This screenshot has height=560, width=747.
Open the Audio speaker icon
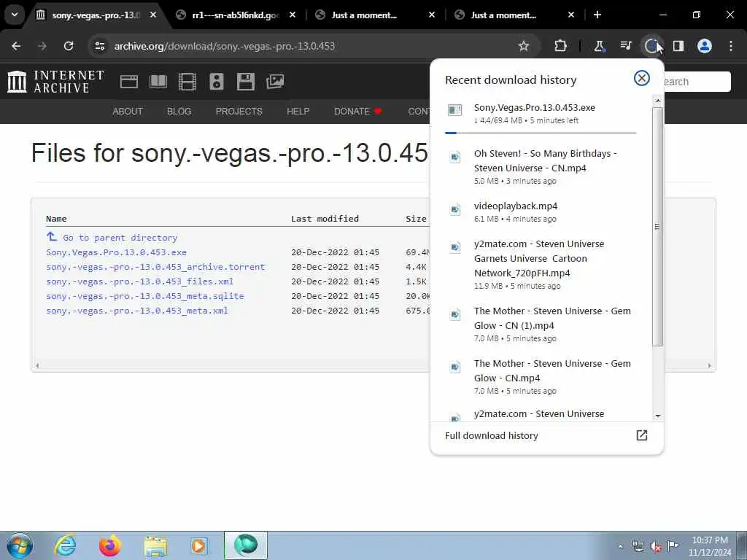(216, 82)
